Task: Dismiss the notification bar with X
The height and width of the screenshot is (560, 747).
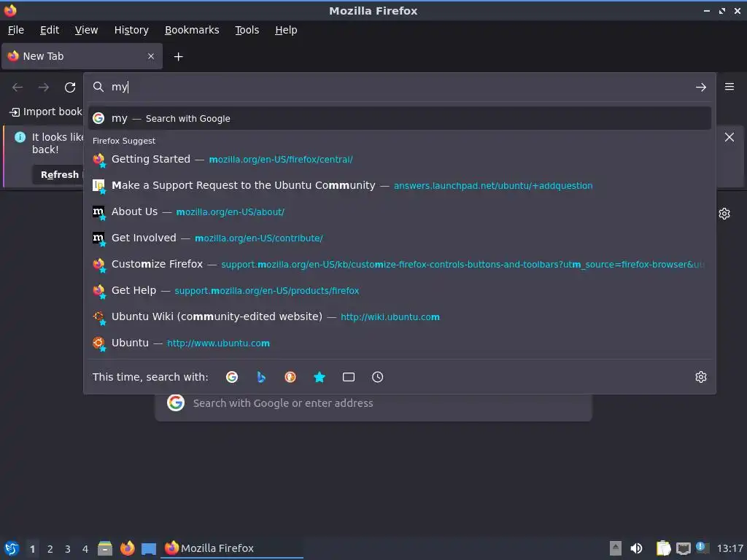Action: pos(729,137)
